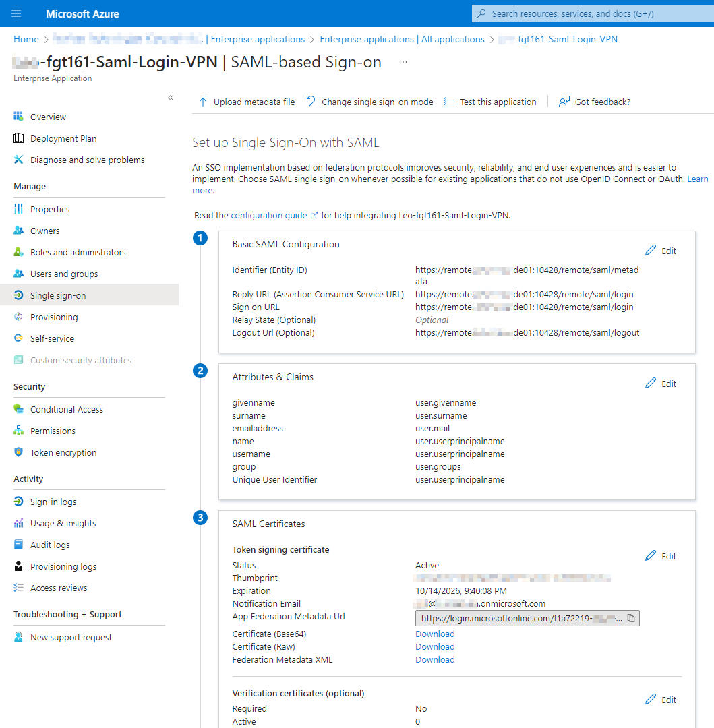Select Change single sign-on mode
Viewport: 714px width, 728px height.
point(309,101)
